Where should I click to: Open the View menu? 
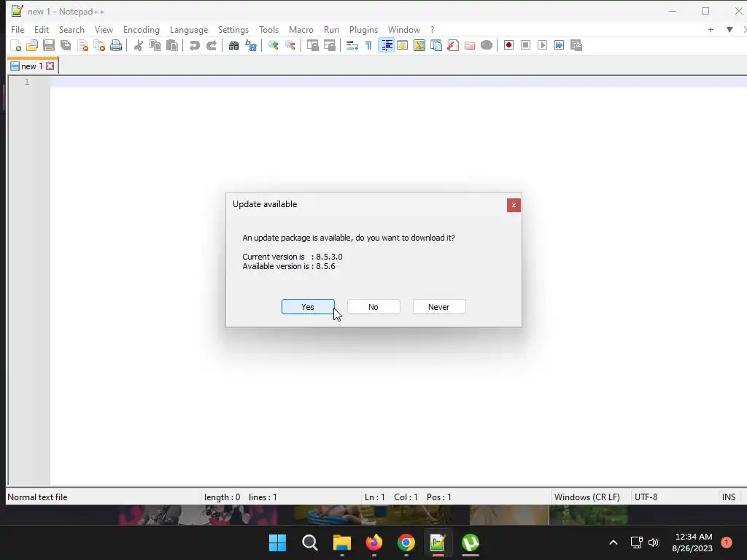pyautogui.click(x=104, y=29)
